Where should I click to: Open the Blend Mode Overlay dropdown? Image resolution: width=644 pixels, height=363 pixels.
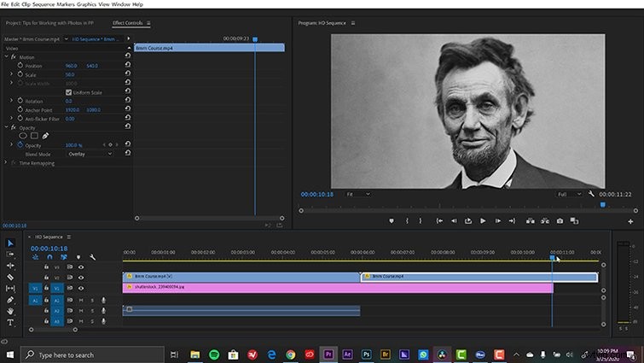tap(90, 154)
